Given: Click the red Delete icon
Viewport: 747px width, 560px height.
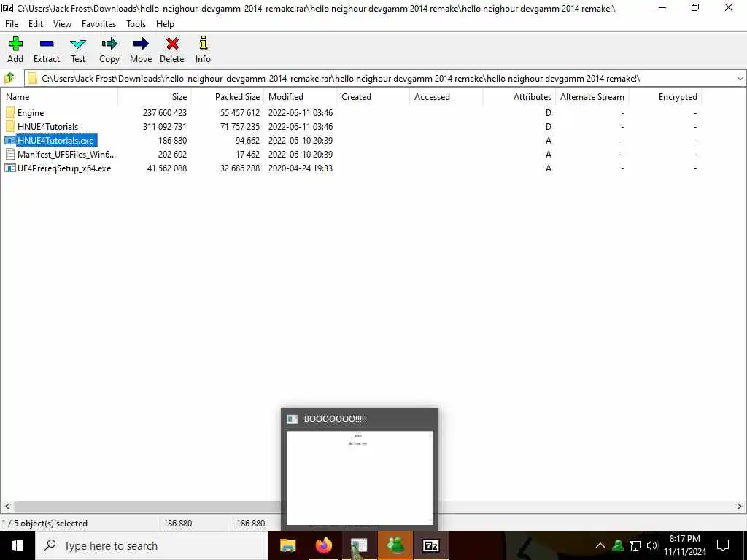Looking at the screenshot, I should coord(172,44).
